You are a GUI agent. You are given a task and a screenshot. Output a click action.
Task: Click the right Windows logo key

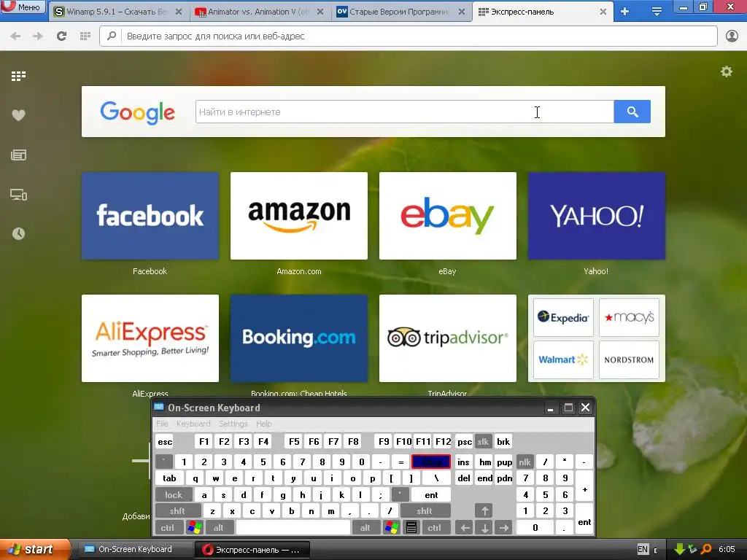click(x=392, y=528)
